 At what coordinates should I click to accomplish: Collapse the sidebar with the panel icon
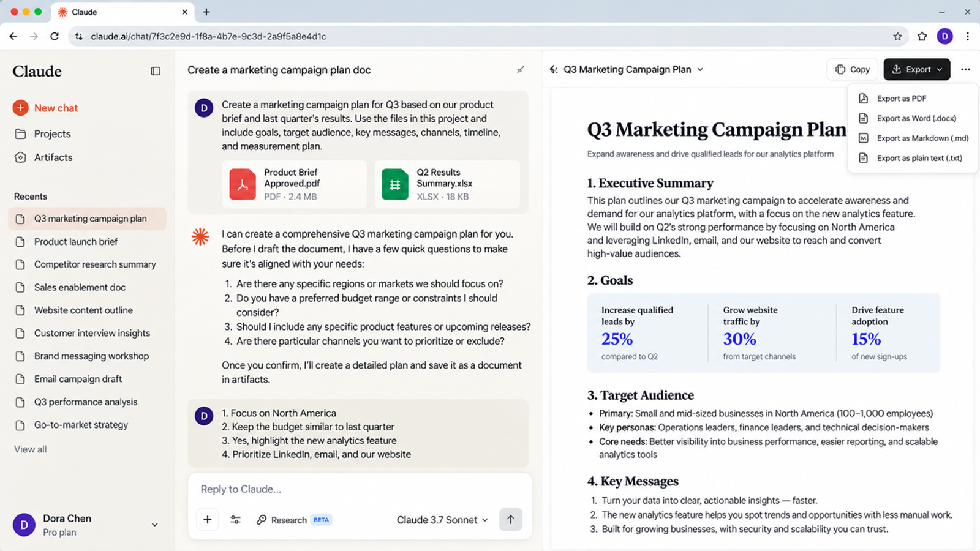tap(156, 71)
